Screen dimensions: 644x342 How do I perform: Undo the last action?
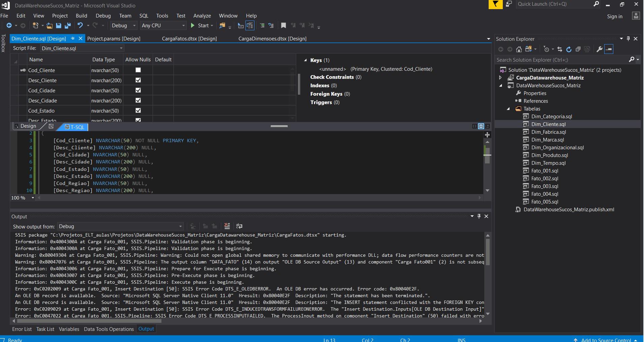click(80, 26)
